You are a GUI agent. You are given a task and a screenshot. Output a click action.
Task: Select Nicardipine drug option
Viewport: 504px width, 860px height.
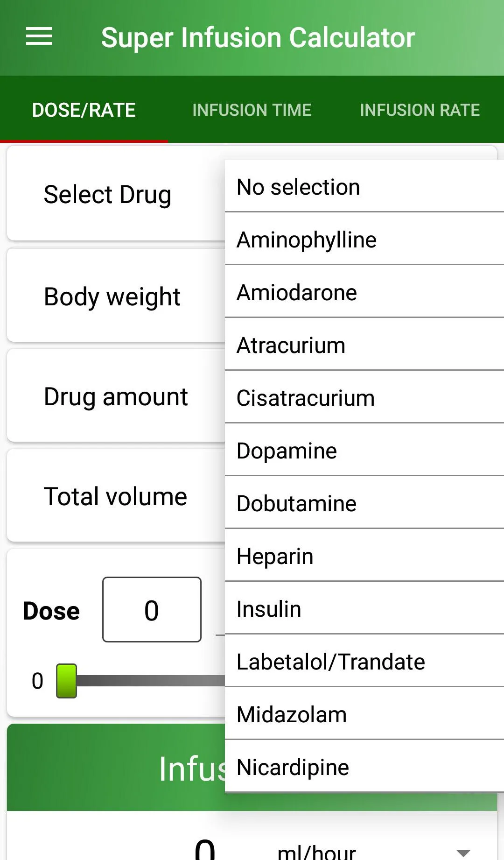(x=364, y=767)
